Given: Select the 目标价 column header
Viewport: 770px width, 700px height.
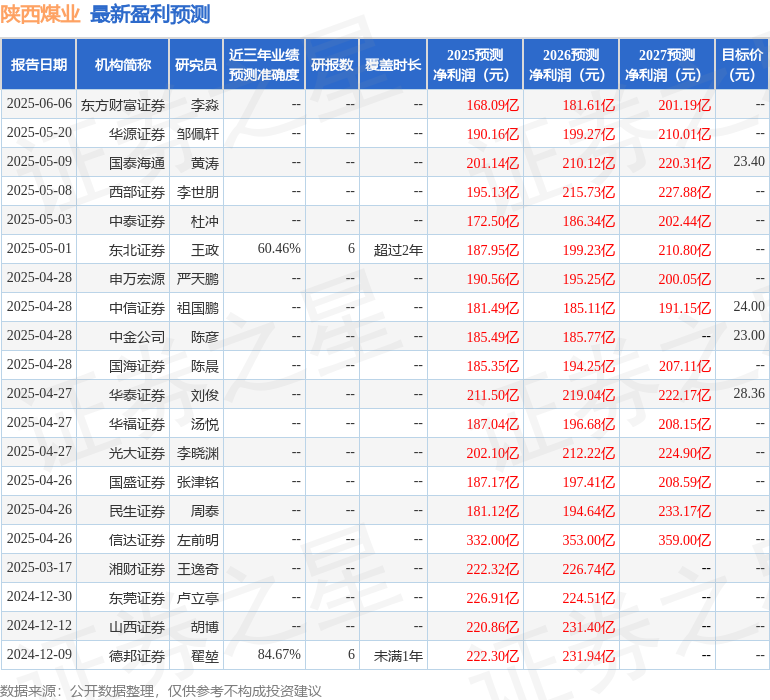Looking at the screenshot, I should click(x=742, y=65).
